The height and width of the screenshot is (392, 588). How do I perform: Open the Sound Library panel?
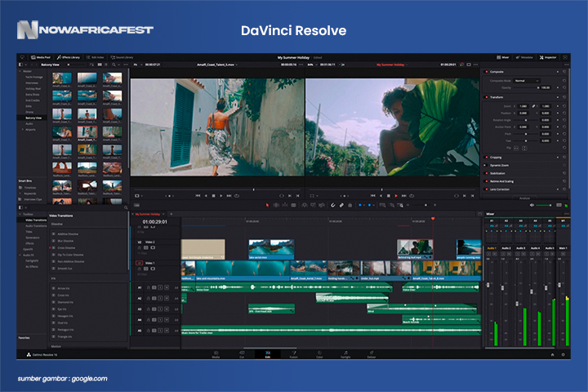click(122, 57)
